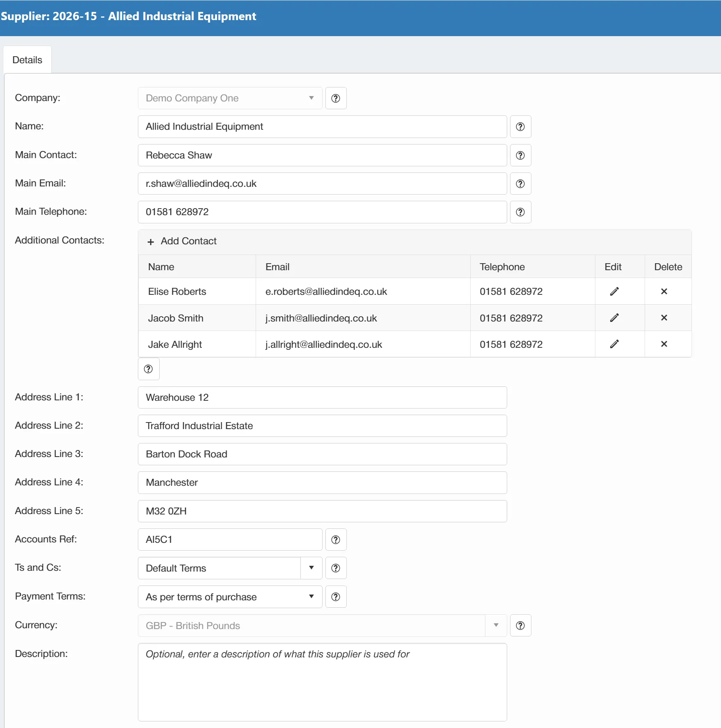The width and height of the screenshot is (721, 728).
Task: Open help icon next to Main Contact field
Action: tap(520, 155)
